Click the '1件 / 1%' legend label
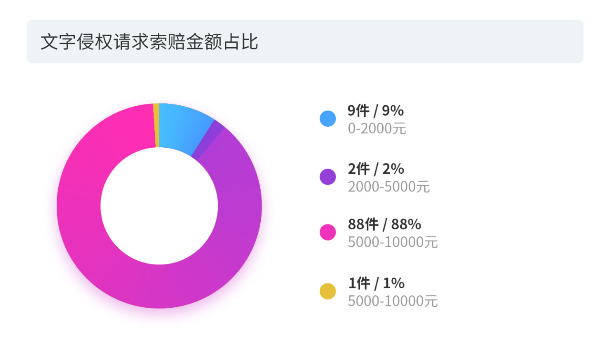The width and height of the screenshot is (610, 364). [x=376, y=283]
